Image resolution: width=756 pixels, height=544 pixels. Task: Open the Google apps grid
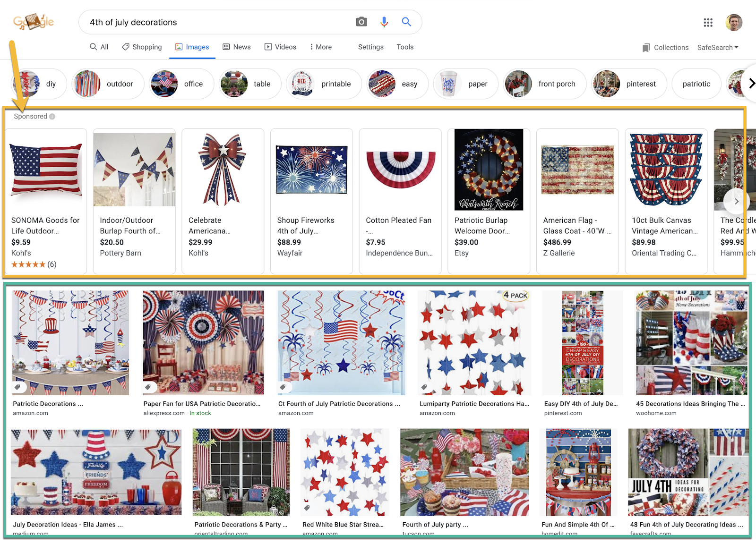pyautogui.click(x=708, y=22)
